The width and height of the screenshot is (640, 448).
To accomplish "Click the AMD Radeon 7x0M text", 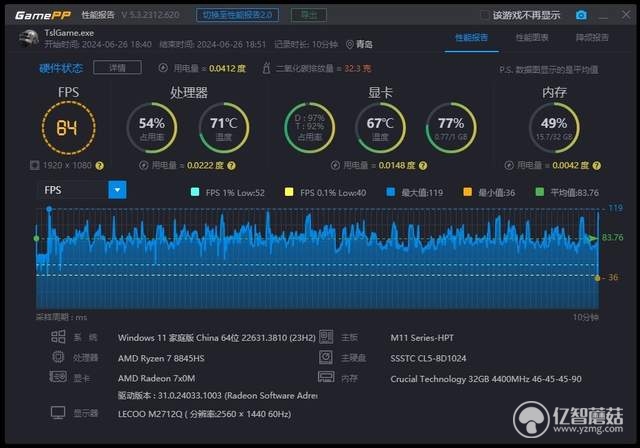I will (156, 378).
